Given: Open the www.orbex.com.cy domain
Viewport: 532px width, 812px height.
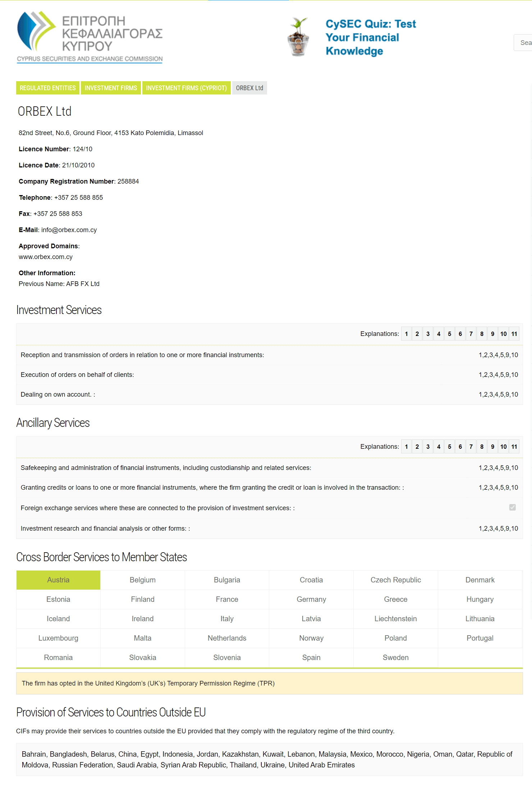Looking at the screenshot, I should (x=46, y=257).
